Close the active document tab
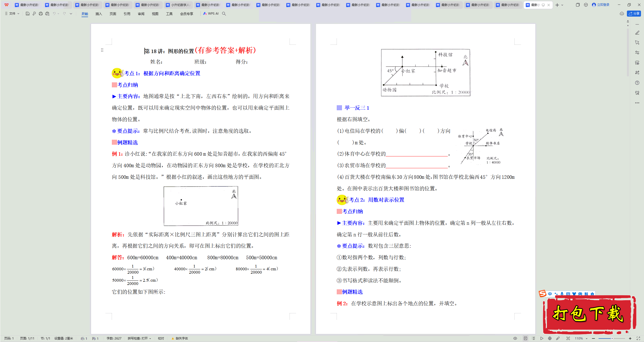The image size is (644, 342). click(x=549, y=5)
